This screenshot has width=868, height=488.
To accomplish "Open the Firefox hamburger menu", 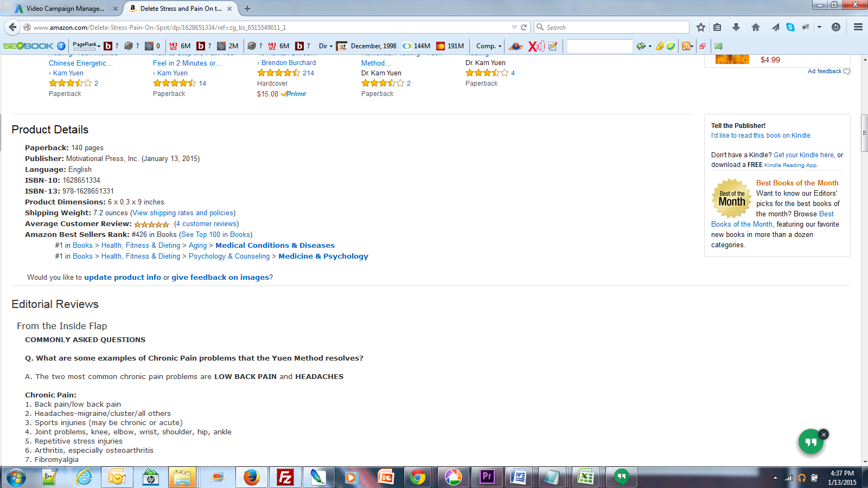I will coord(858,27).
